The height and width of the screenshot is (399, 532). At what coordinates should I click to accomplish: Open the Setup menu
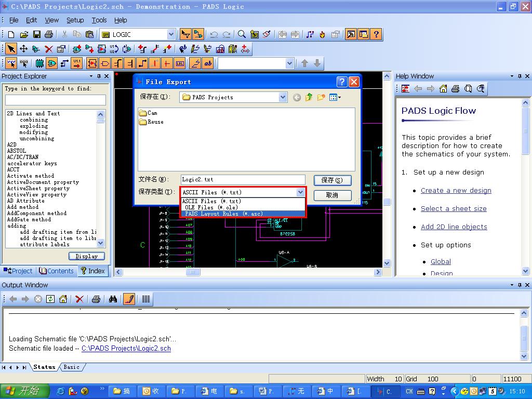pyautogui.click(x=75, y=20)
